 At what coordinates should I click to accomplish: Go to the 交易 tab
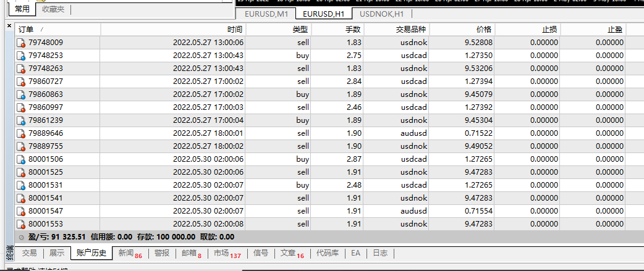point(29,253)
